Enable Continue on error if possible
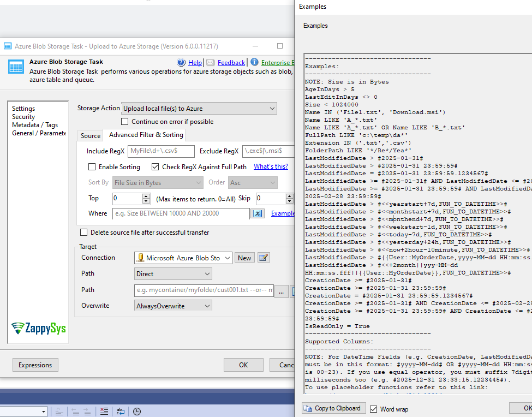The width and height of the screenshot is (532, 417). tap(125, 122)
